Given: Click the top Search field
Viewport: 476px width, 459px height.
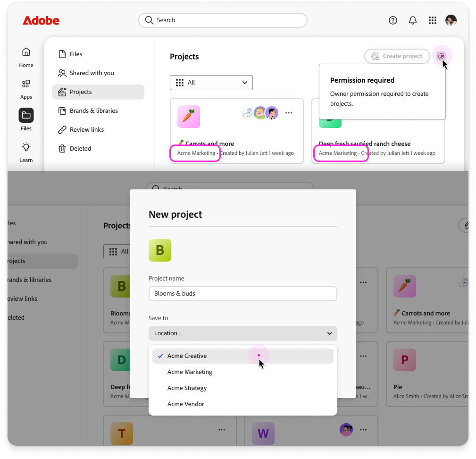Looking at the screenshot, I should click(223, 20).
